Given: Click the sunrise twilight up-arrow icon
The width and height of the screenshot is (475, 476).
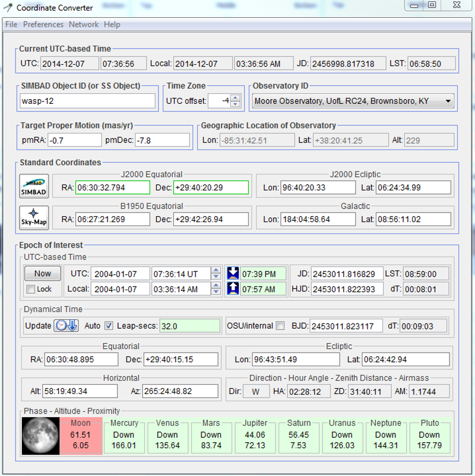Looking at the screenshot, I should [x=233, y=289].
